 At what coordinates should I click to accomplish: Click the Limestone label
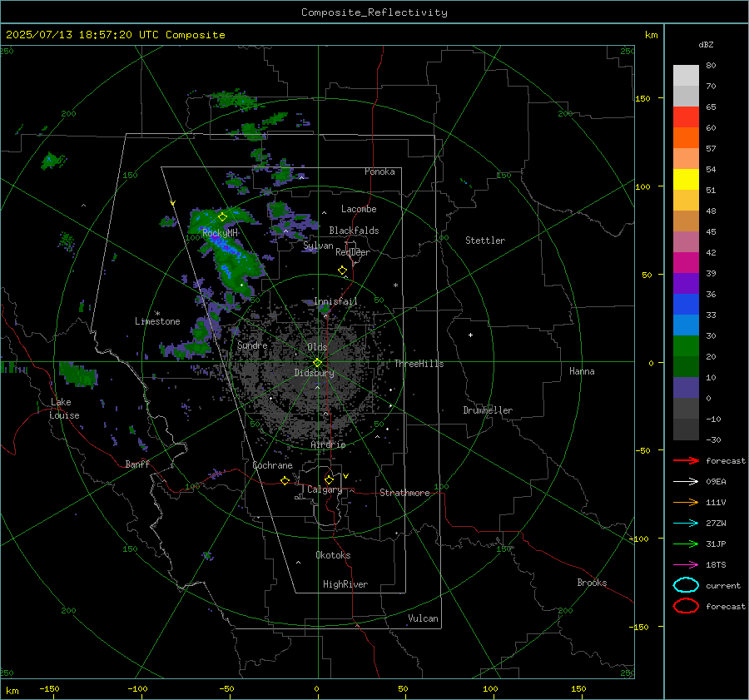[157, 321]
